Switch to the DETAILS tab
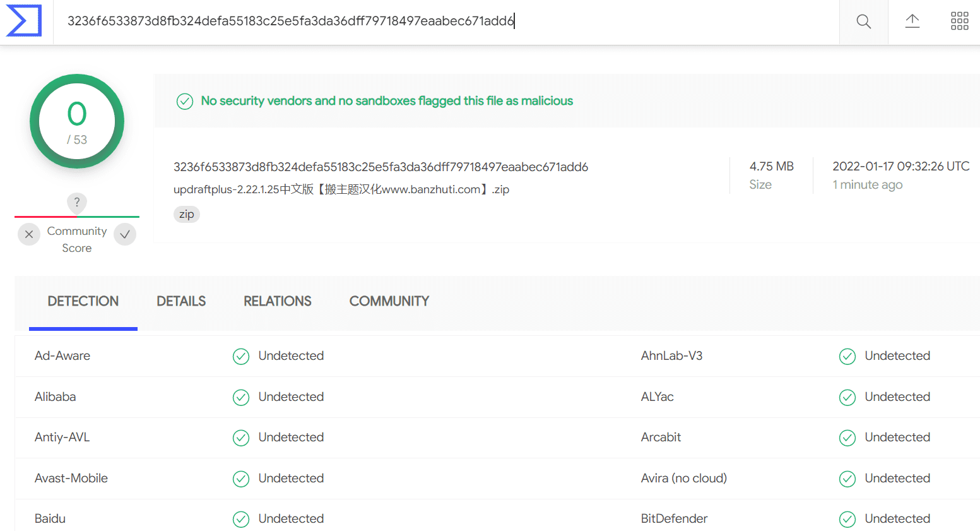This screenshot has width=980, height=531. tap(181, 302)
